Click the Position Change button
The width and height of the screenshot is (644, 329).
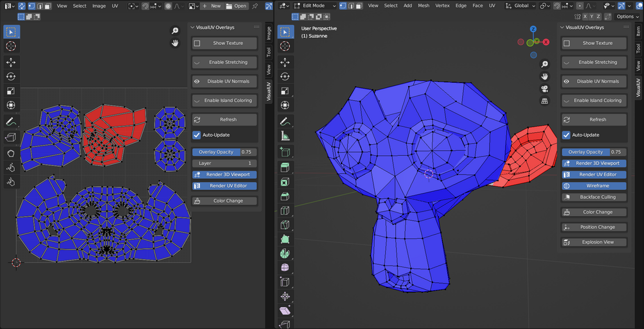click(x=594, y=227)
